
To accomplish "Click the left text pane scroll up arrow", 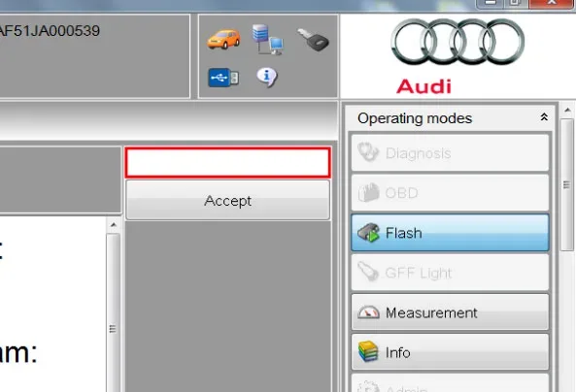I will (113, 225).
